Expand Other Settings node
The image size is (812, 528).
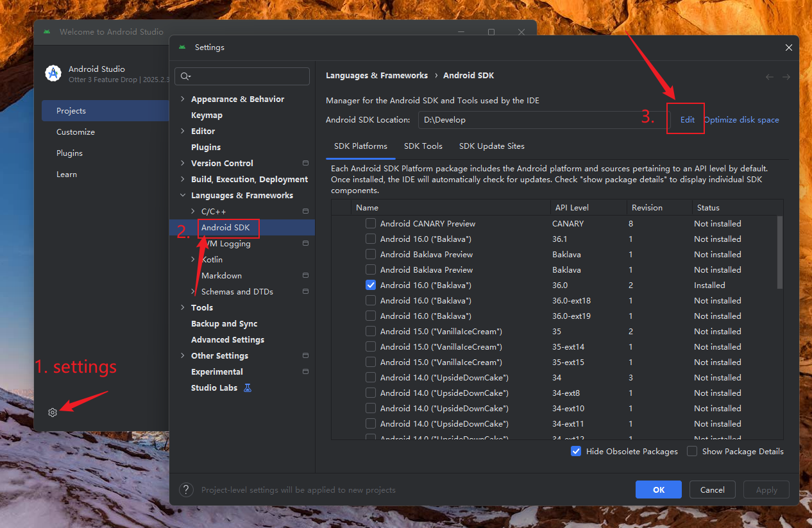pos(183,355)
